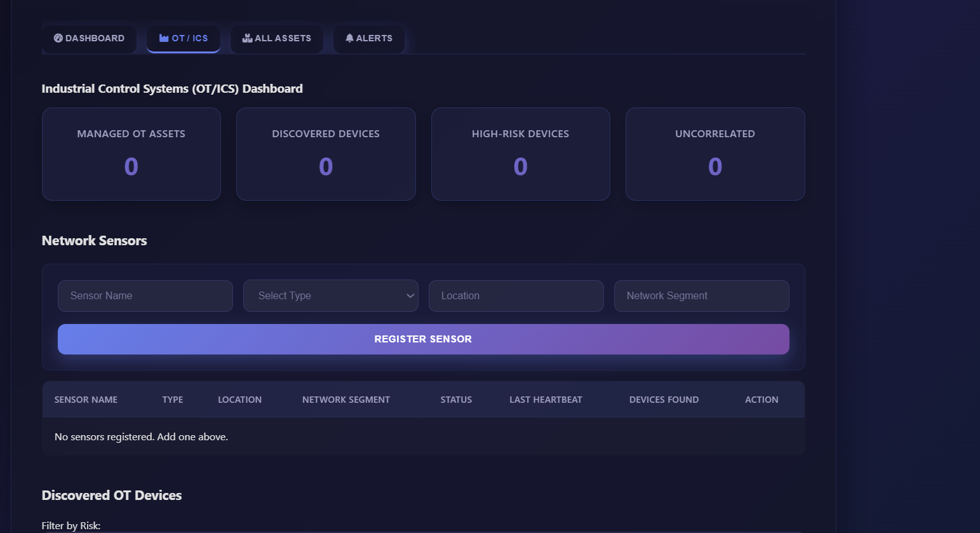980x533 pixels.
Task: Click the Location input field
Action: [x=516, y=295]
